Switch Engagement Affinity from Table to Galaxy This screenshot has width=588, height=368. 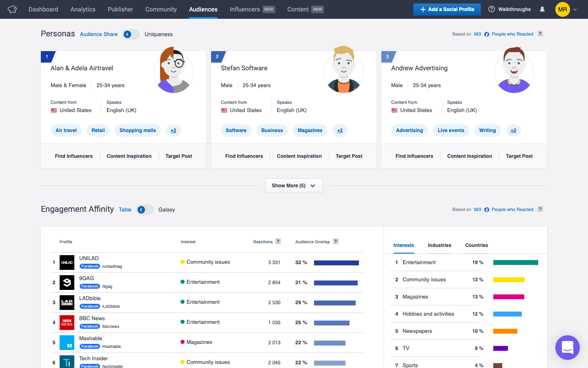coord(145,209)
